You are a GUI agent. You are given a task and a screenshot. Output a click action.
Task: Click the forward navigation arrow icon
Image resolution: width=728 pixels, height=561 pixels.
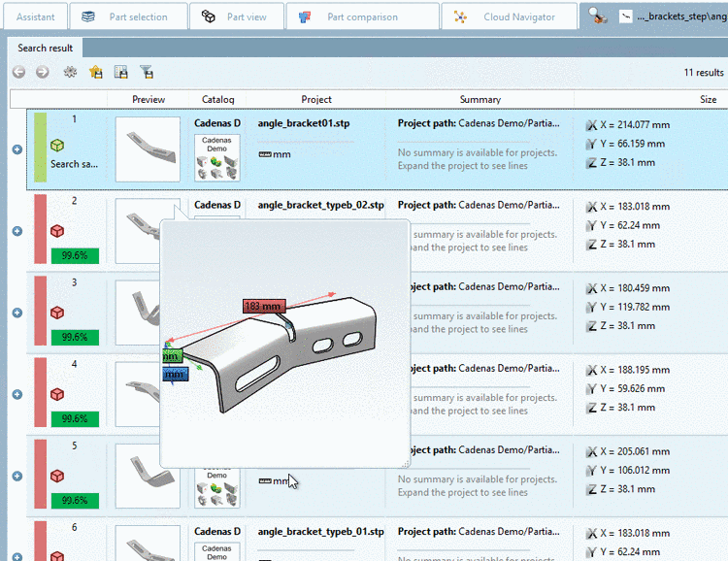pos(42,72)
